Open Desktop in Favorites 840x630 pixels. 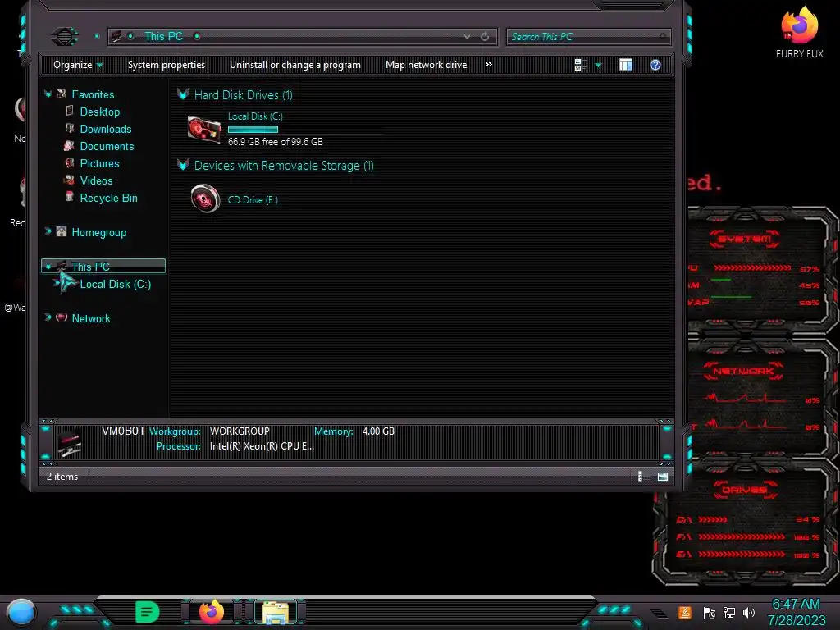99,112
